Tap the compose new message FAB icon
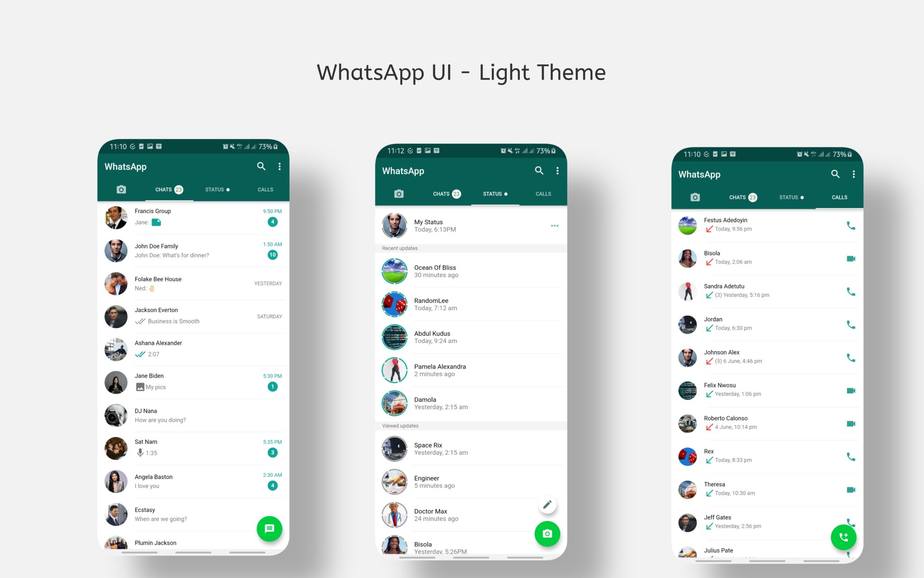 [269, 529]
